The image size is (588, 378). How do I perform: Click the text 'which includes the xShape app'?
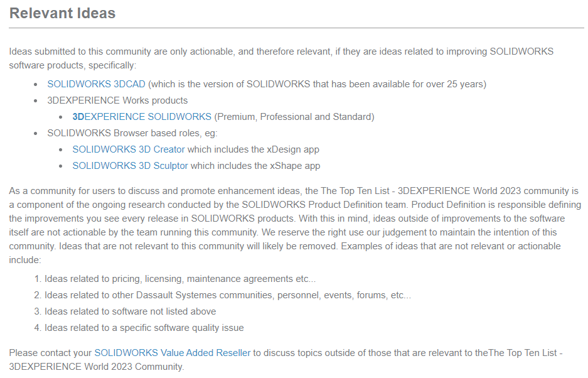click(255, 166)
